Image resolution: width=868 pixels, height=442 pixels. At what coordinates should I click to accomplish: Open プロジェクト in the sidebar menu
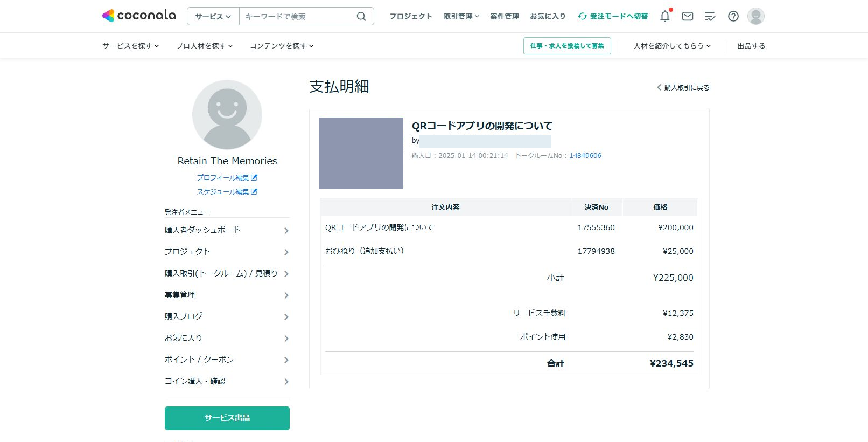point(227,252)
